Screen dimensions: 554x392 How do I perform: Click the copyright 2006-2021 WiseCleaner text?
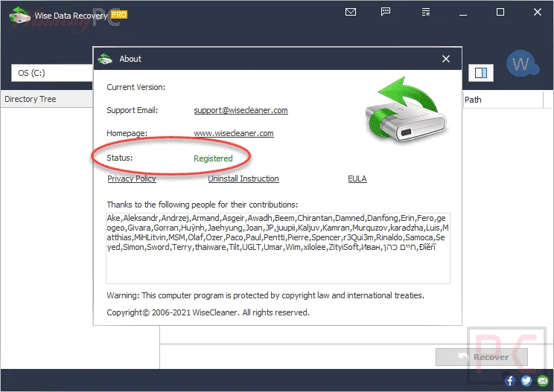click(x=208, y=312)
